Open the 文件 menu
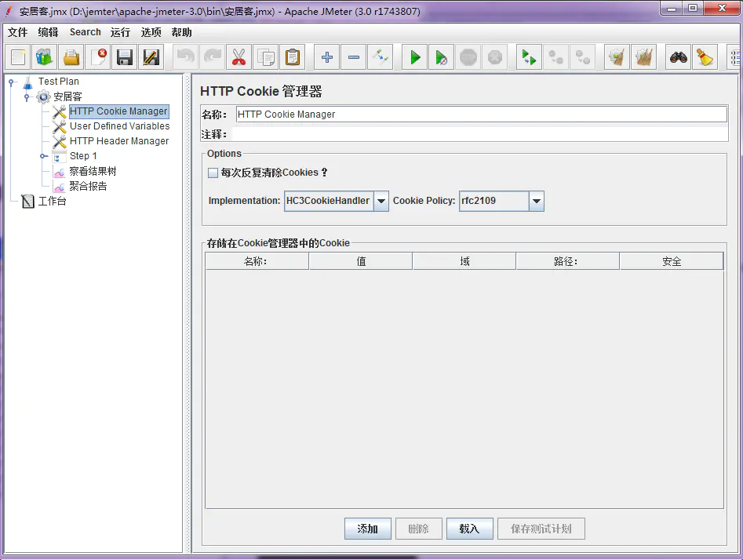The height and width of the screenshot is (560, 743). point(17,32)
